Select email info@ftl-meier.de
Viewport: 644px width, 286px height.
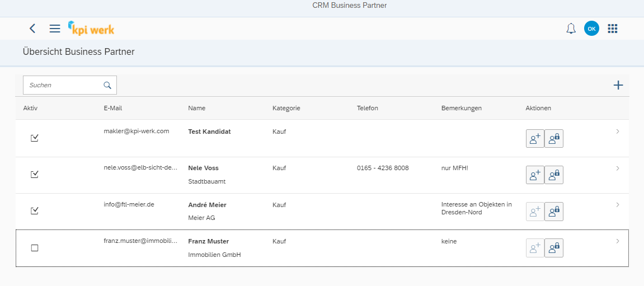tap(129, 204)
